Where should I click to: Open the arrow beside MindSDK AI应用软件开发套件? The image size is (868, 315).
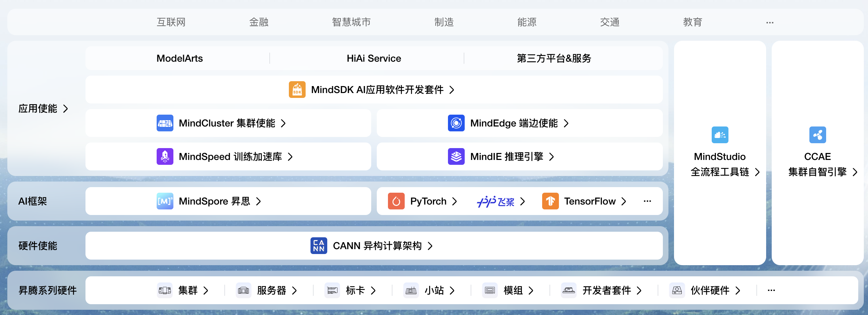pos(452,90)
